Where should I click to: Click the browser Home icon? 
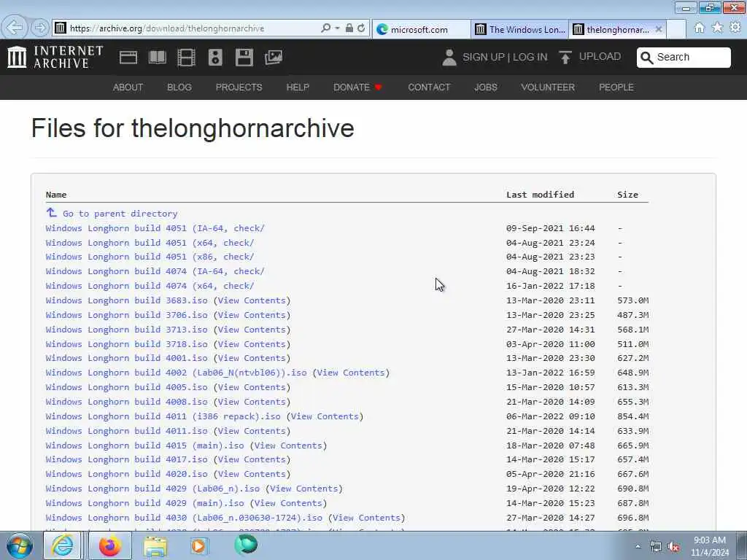(x=699, y=28)
